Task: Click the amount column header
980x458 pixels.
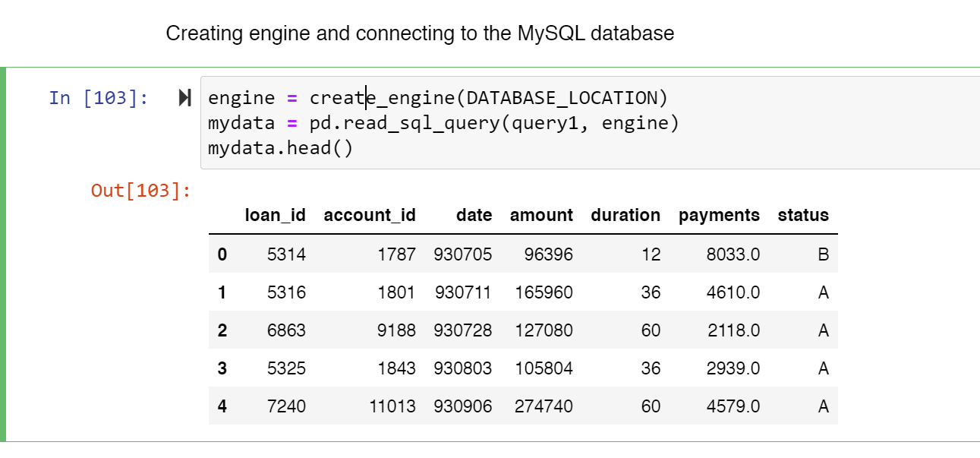Action: (541, 215)
